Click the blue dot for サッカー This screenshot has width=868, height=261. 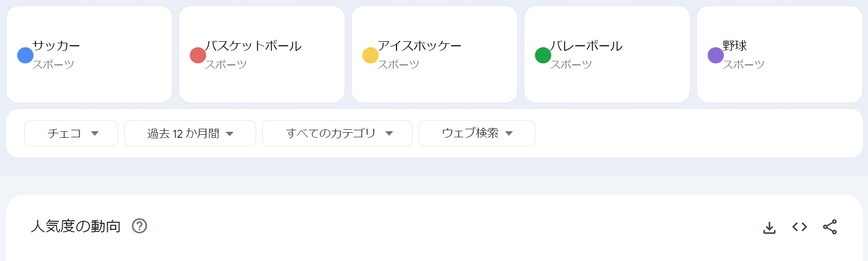25,55
